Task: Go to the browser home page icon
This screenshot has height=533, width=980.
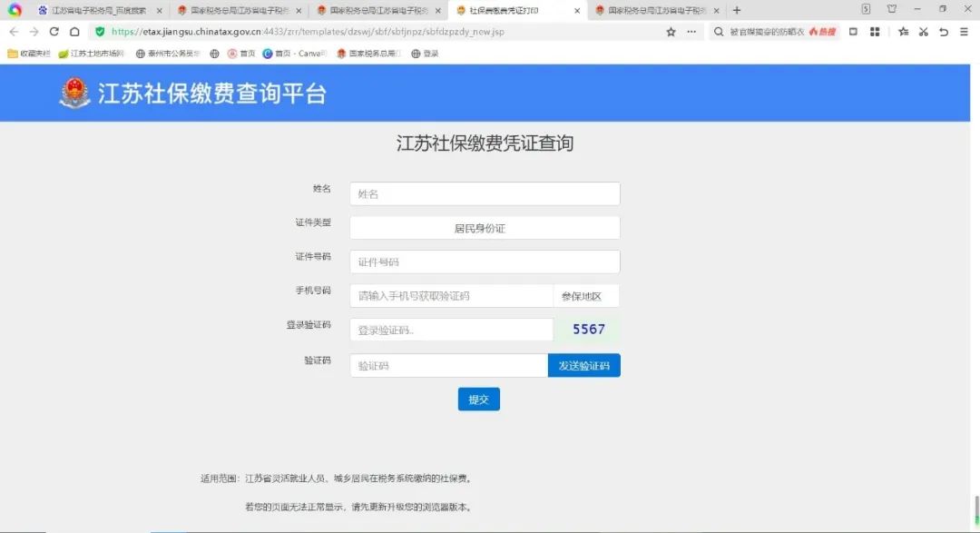Action: (x=74, y=31)
